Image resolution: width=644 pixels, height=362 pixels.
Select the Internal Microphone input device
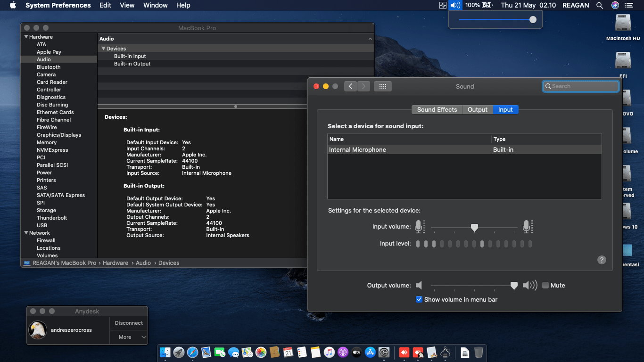[x=464, y=149]
